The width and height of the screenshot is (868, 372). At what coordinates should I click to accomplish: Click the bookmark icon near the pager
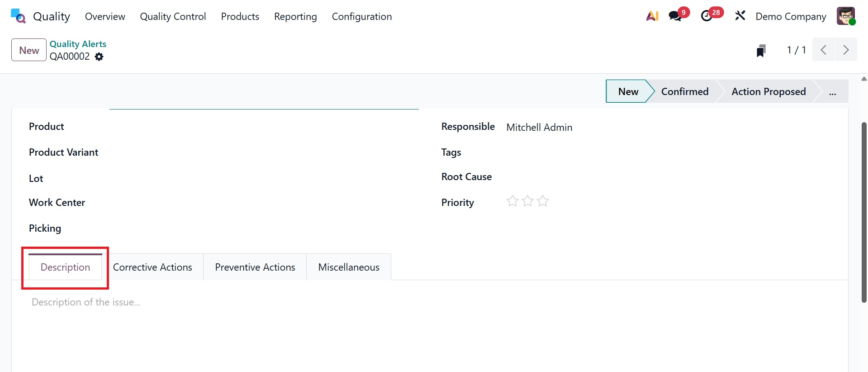click(x=761, y=50)
